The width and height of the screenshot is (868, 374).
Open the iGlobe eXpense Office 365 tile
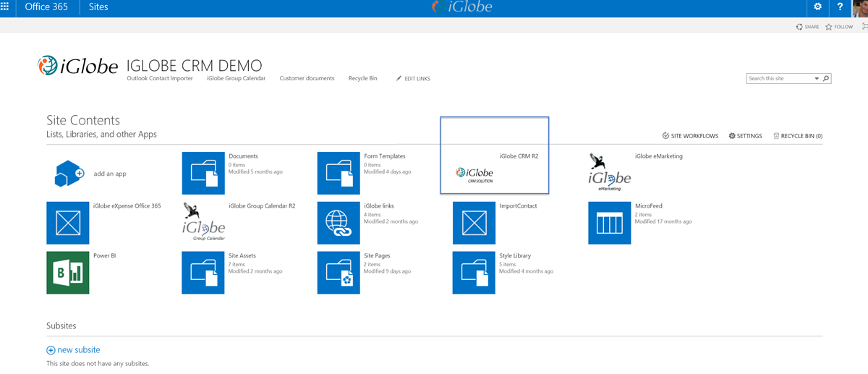[68, 223]
